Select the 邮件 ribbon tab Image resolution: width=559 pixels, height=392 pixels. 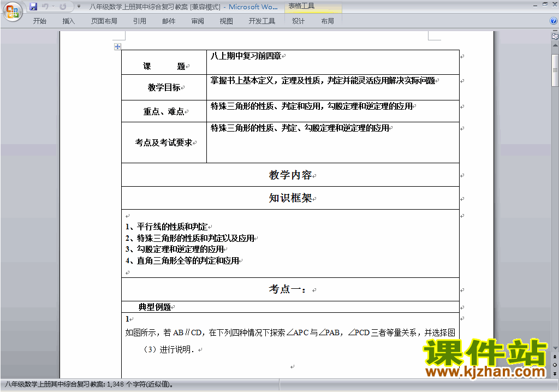(169, 21)
